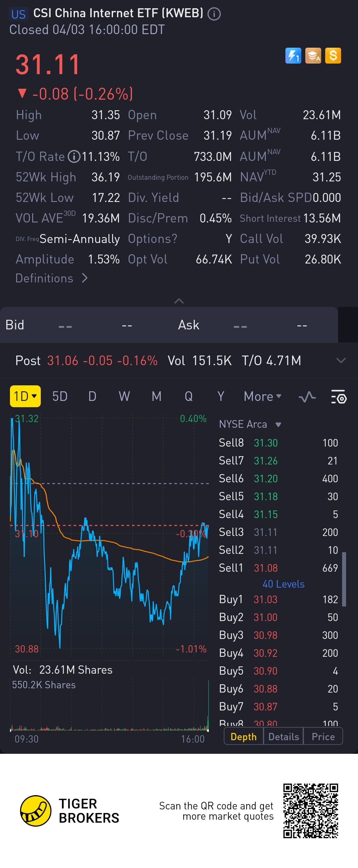358x868 pixels.
Task: Expand the More timeframes dropdown
Action: pos(262,397)
